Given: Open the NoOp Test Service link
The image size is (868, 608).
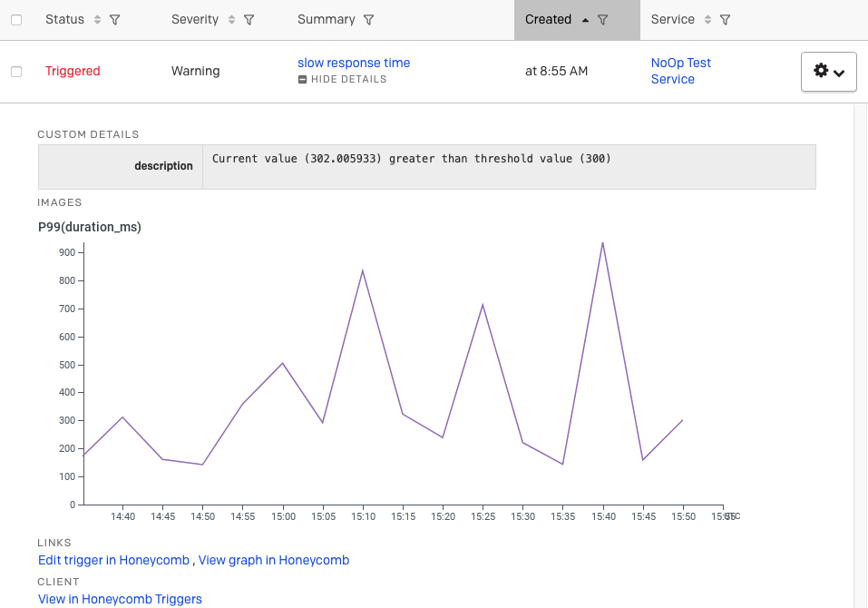Looking at the screenshot, I should 680,71.
